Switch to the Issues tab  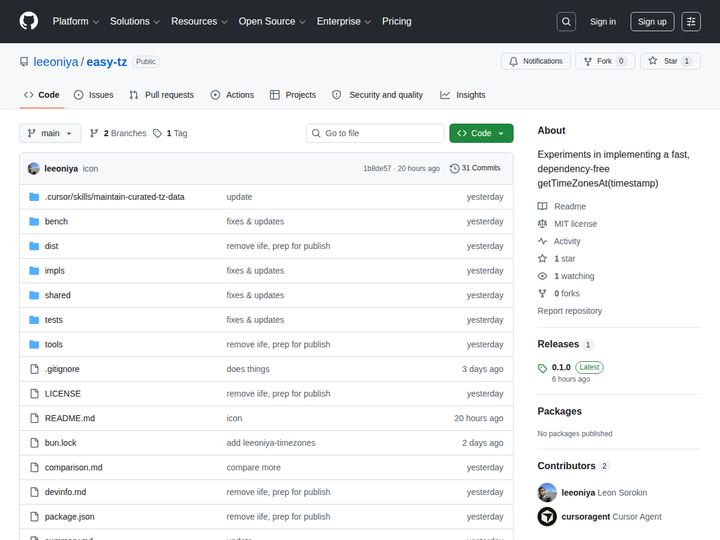[x=94, y=95]
